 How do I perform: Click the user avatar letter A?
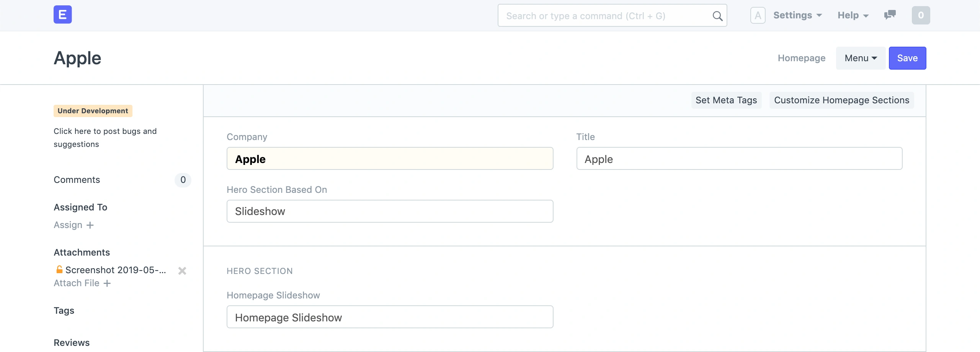[x=758, y=16]
